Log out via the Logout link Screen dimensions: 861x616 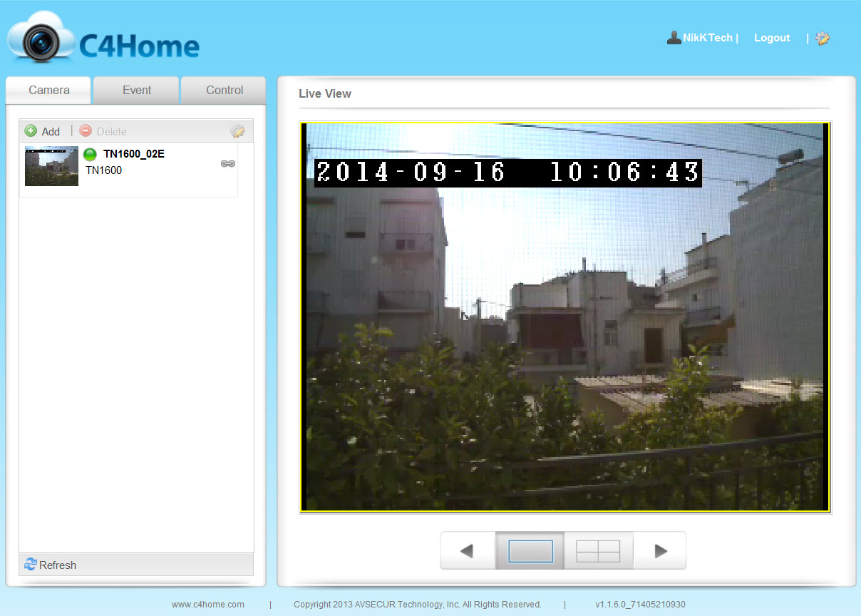coord(772,38)
